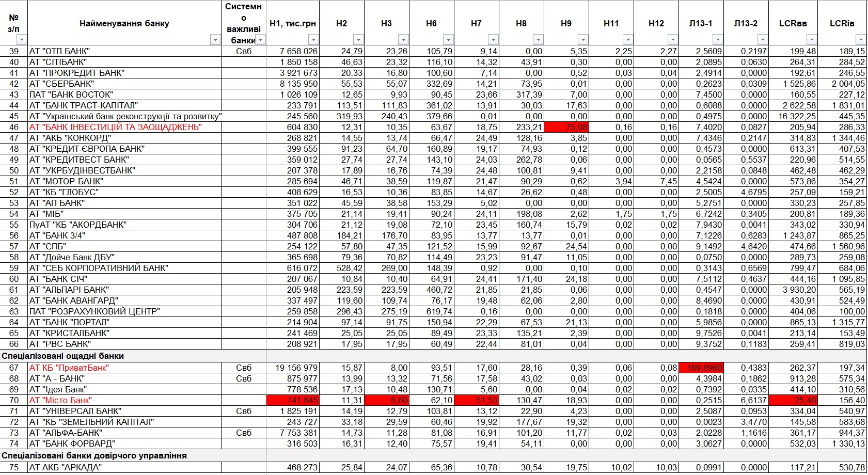The width and height of the screenshot is (868, 475).
Task: Select bank name АТ "СБЕРБАНК"
Action: 62,84
